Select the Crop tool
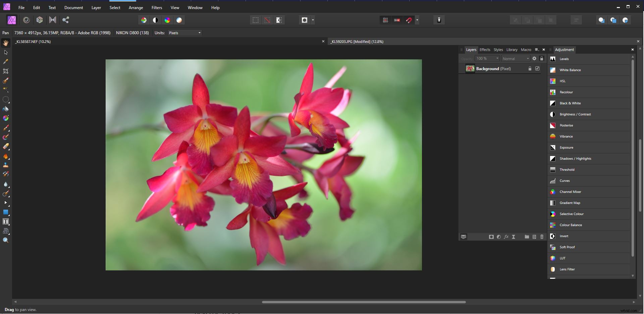 tap(5, 71)
